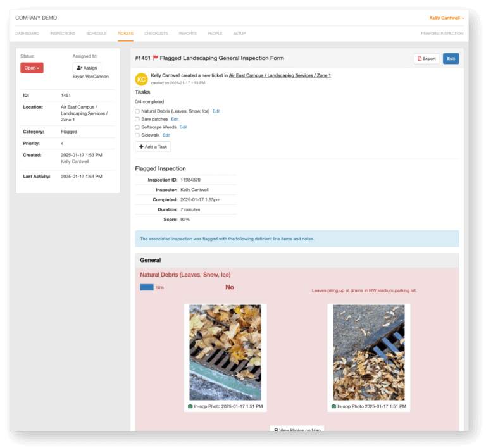486x448 pixels.
Task: Mark the Sidewalk task as complete
Action: (x=137, y=135)
